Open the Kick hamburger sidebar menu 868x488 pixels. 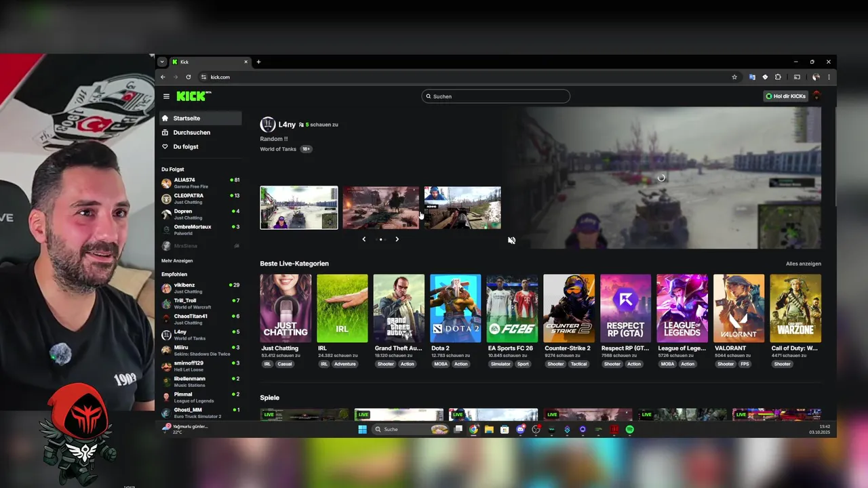click(166, 96)
